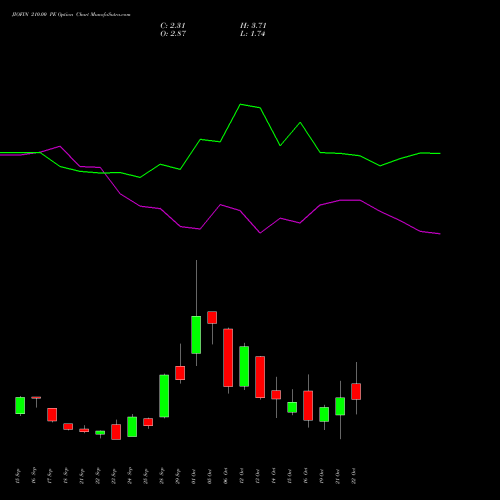Click the green candle above 21 Oct
This screenshot has width=500, height=500.
[340, 406]
